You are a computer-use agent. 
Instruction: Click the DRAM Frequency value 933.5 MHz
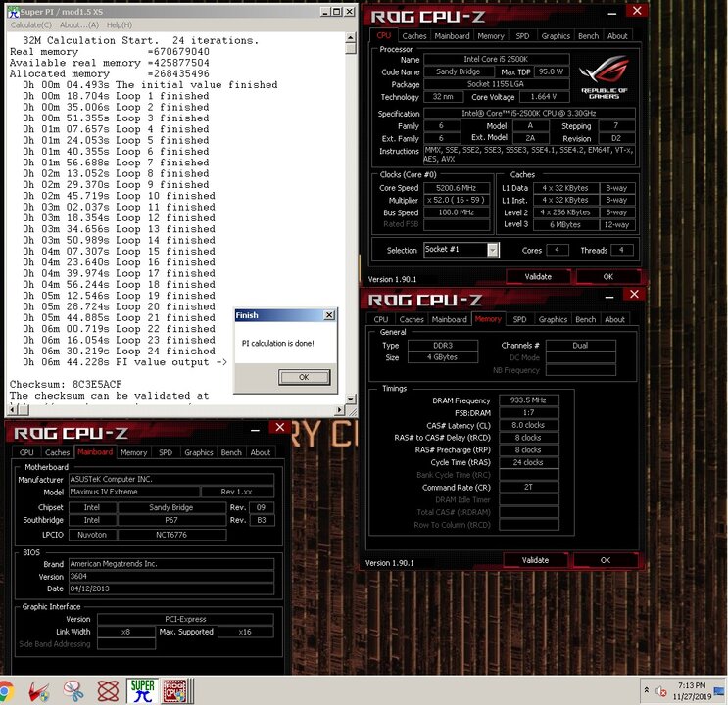pyautogui.click(x=528, y=400)
